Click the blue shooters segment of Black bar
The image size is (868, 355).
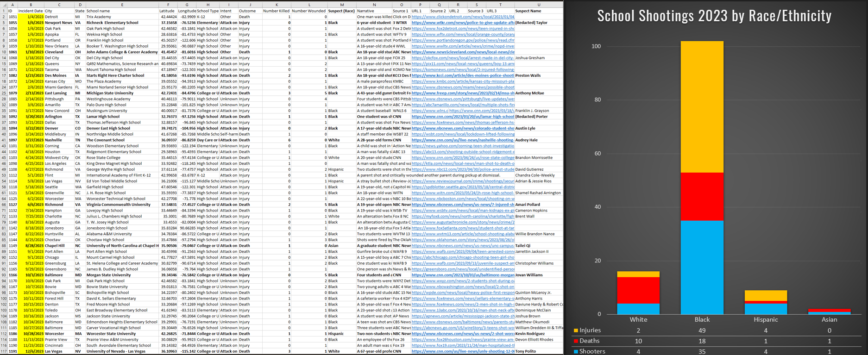(x=702, y=268)
